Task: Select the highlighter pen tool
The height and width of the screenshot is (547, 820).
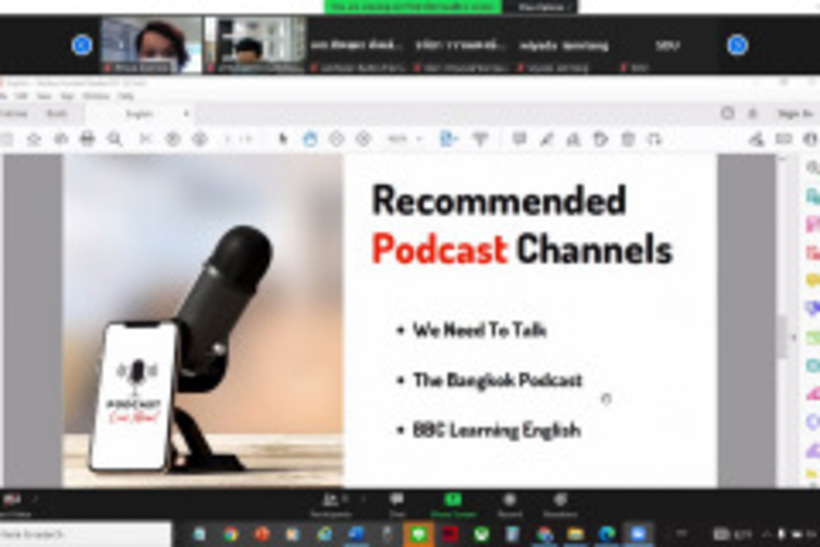Action: click(546, 139)
